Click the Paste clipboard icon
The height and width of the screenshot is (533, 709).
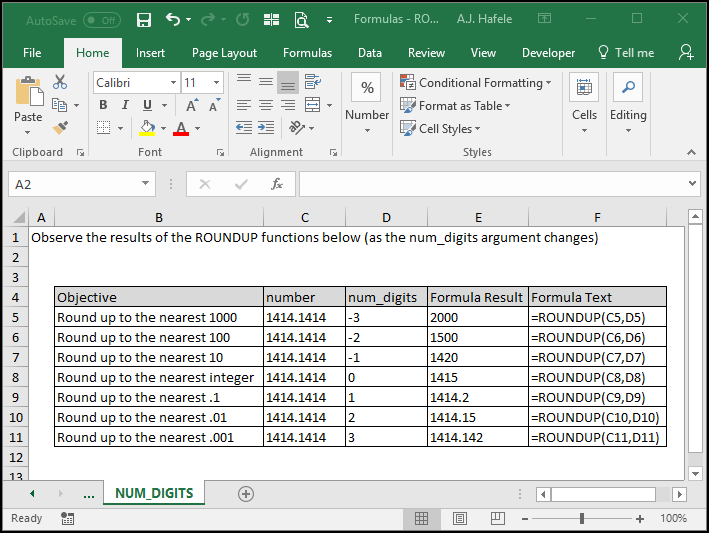(x=28, y=92)
